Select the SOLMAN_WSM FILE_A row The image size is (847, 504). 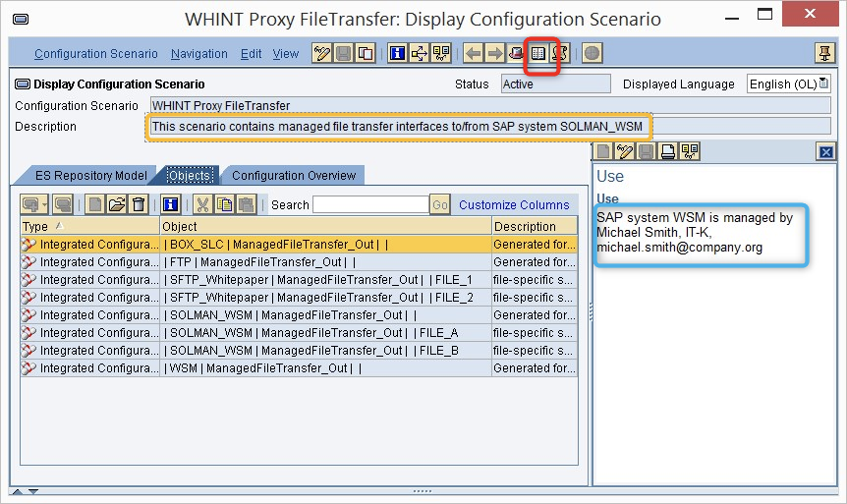[300, 333]
